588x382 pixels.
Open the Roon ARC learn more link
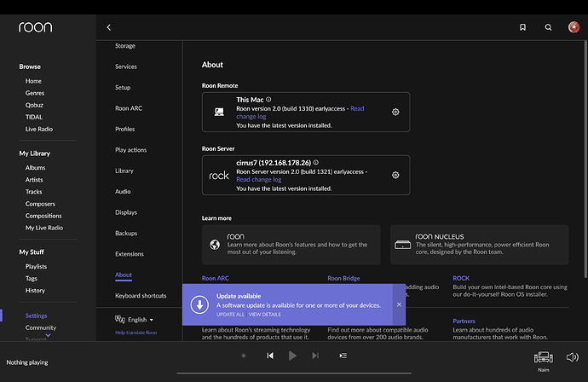pos(216,278)
